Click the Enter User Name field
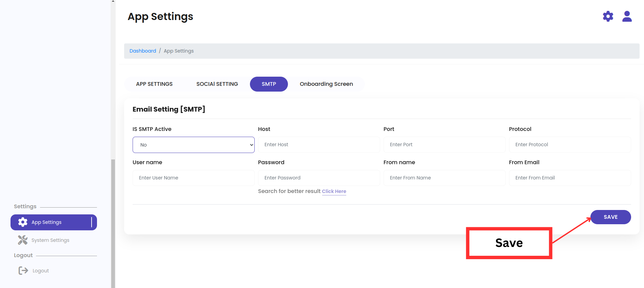Viewport: 644px width, 288px height. pyautogui.click(x=193, y=178)
